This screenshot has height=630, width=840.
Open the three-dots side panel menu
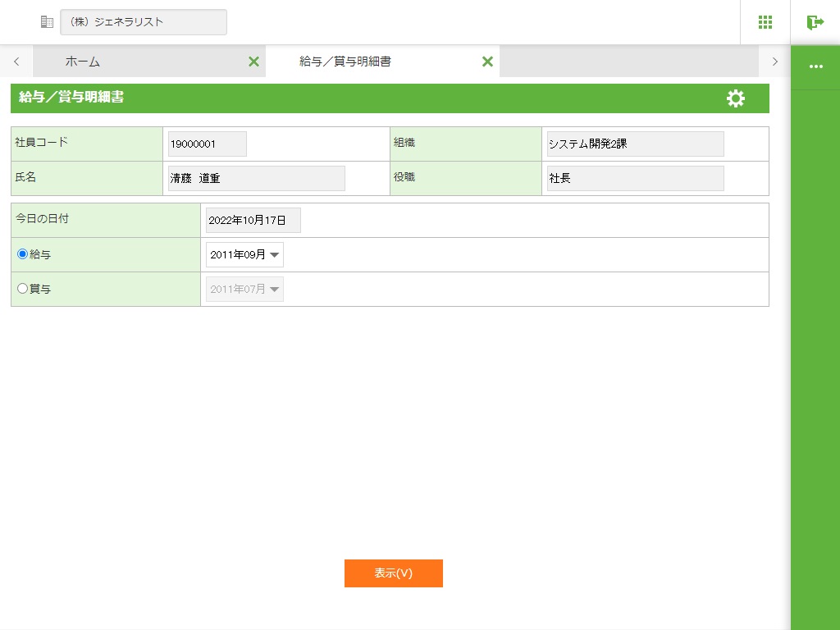click(x=815, y=66)
